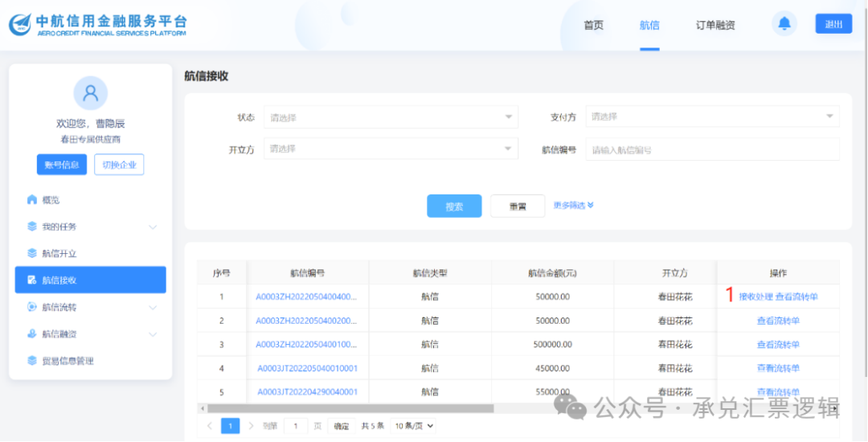Image resolution: width=868 pixels, height=442 pixels.
Task: Expand the 航信流转 menu chevron
Action: [153, 308]
